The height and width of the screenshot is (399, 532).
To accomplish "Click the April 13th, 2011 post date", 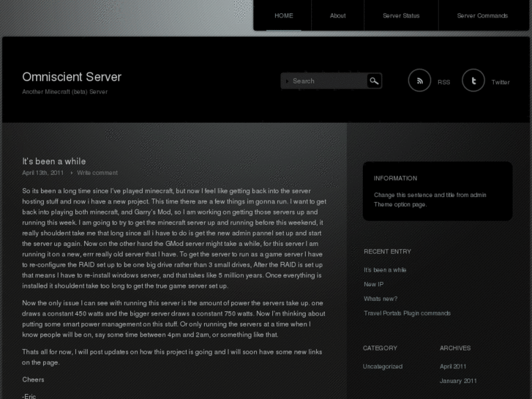I will pos(42,173).
